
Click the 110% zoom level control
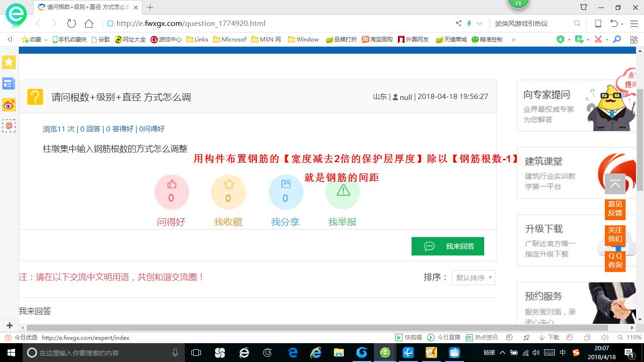pos(630,337)
